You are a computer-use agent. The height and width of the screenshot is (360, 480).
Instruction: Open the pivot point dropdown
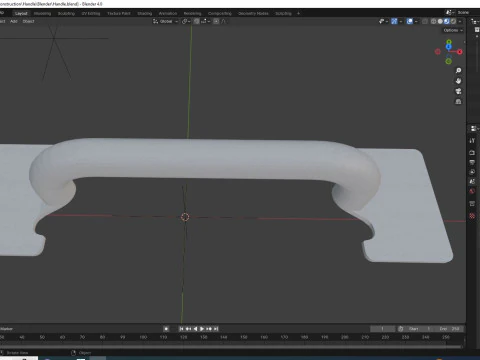click(x=186, y=21)
